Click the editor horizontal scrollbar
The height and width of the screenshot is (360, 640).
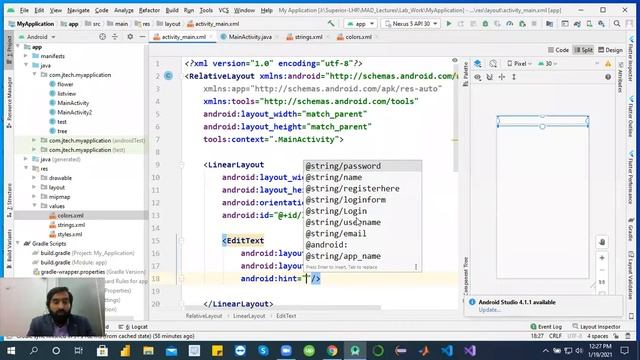(282, 307)
